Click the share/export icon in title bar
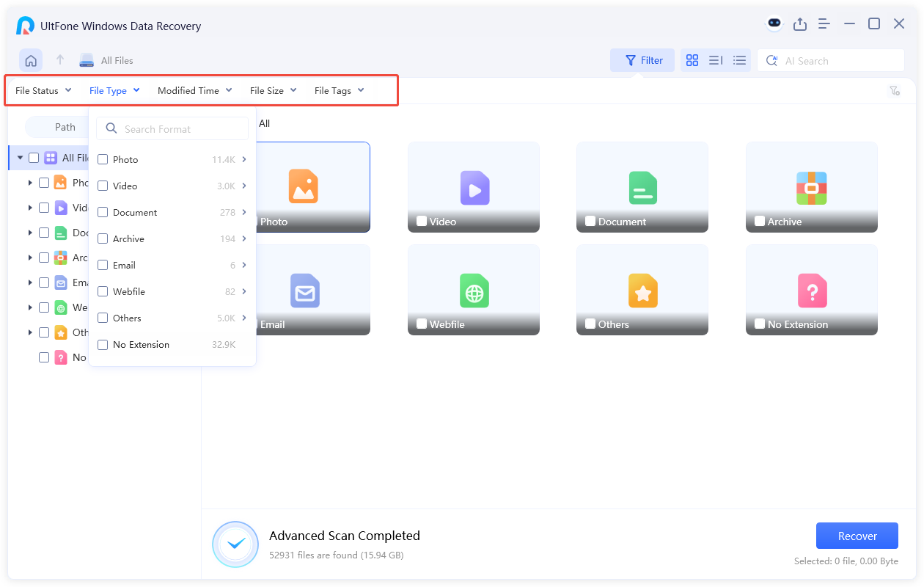The image size is (924, 587). (800, 23)
